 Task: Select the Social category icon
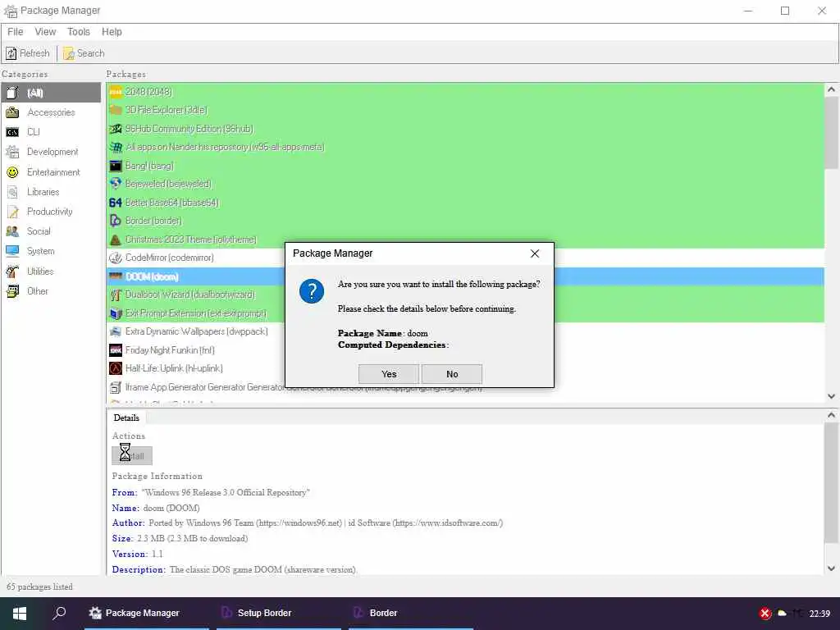point(12,231)
